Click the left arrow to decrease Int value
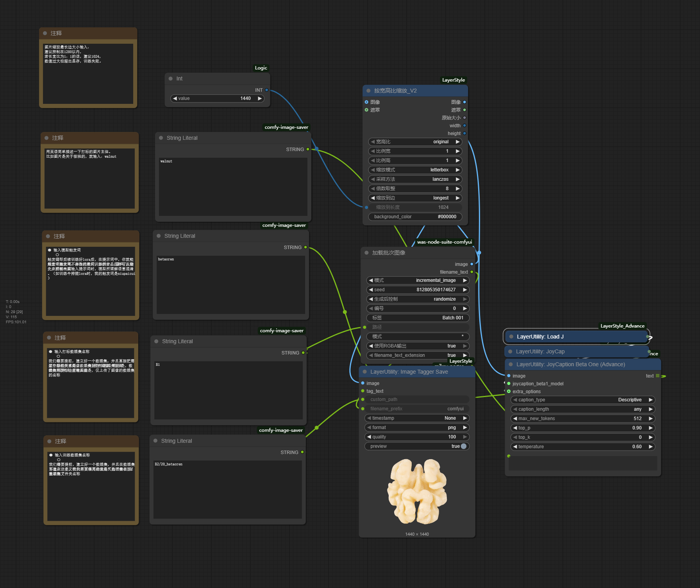 175,98
